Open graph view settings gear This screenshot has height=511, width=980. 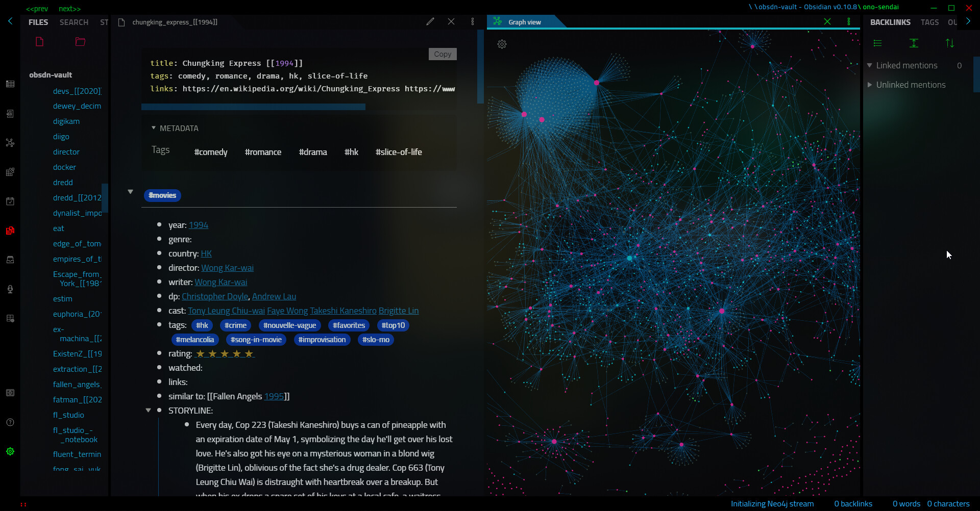pos(502,44)
